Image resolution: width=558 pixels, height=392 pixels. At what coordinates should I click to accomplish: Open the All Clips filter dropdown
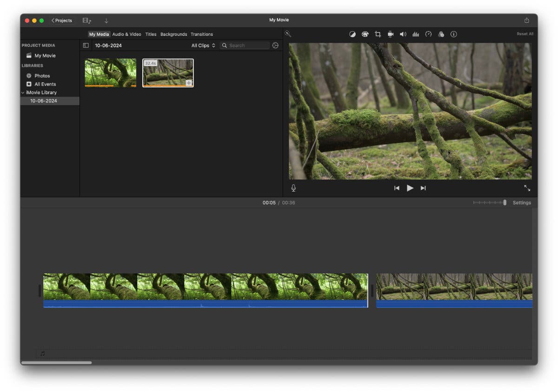pyautogui.click(x=203, y=45)
